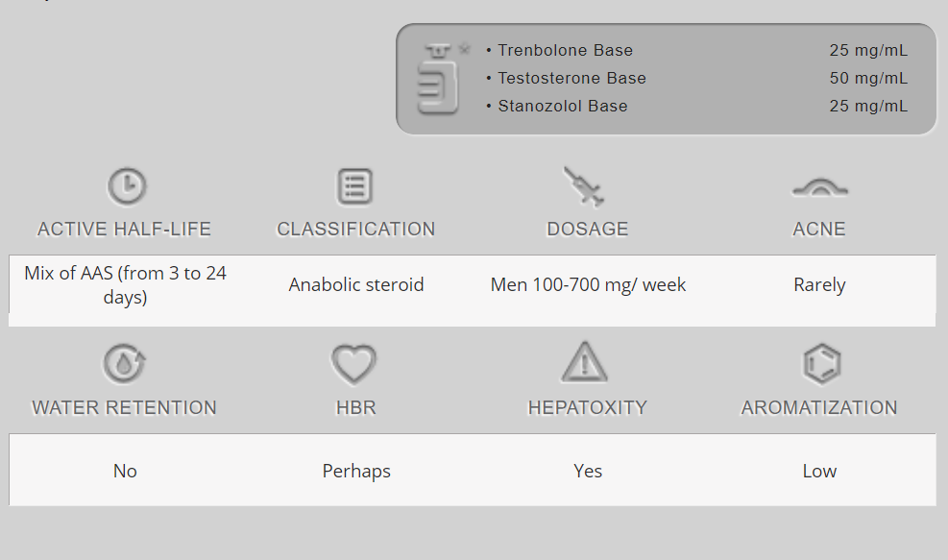
Task: Click the water droplet retention icon
Action: (125, 364)
